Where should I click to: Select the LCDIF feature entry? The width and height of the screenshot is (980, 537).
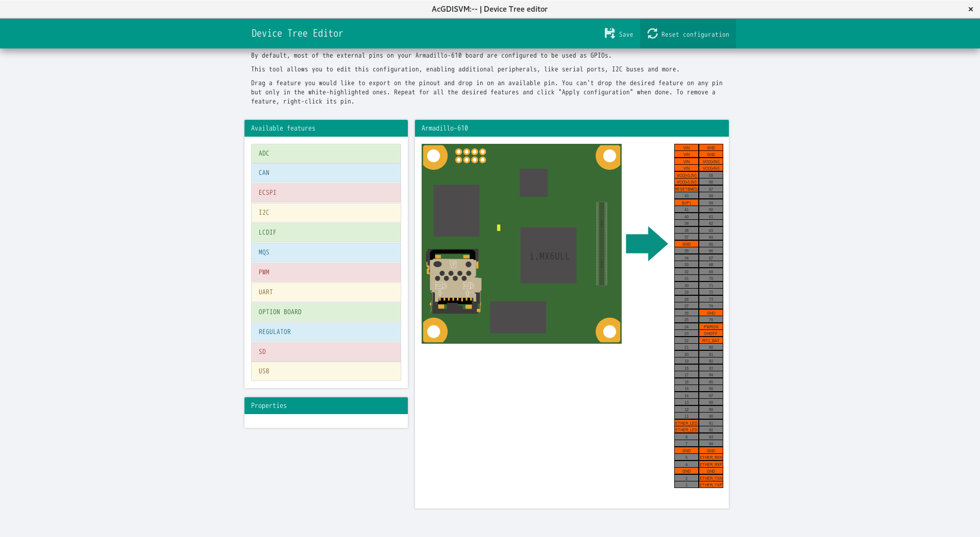coord(326,233)
